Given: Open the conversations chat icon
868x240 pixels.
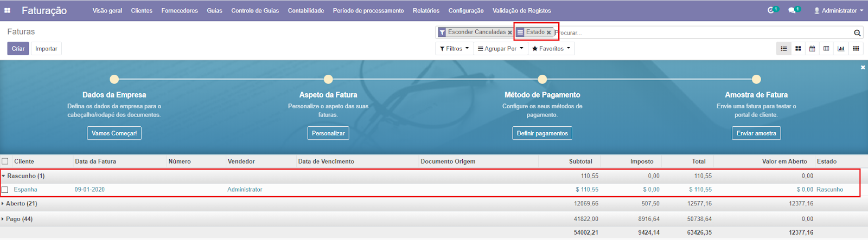Looking at the screenshot, I should tap(792, 10).
